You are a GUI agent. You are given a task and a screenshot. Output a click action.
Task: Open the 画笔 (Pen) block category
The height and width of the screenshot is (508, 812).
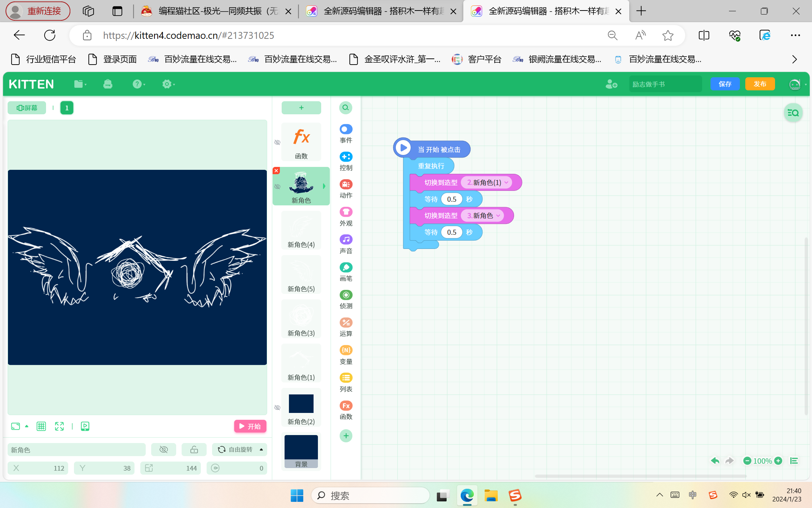tap(346, 272)
